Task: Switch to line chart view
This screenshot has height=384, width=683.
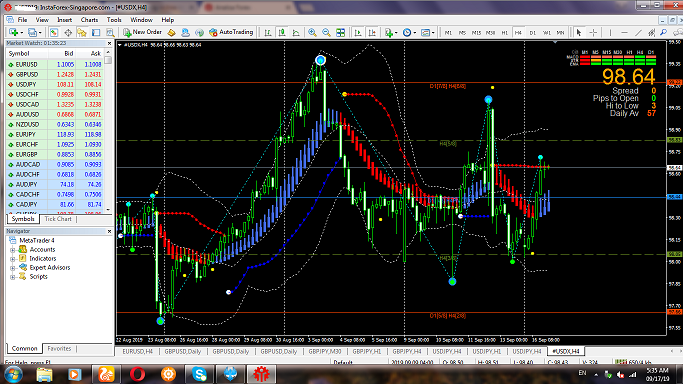Action: click(x=296, y=32)
